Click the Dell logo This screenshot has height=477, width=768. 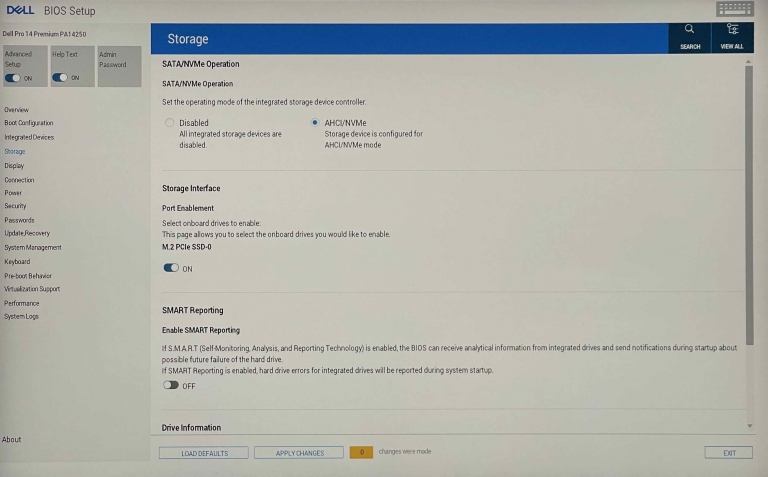click(20, 10)
